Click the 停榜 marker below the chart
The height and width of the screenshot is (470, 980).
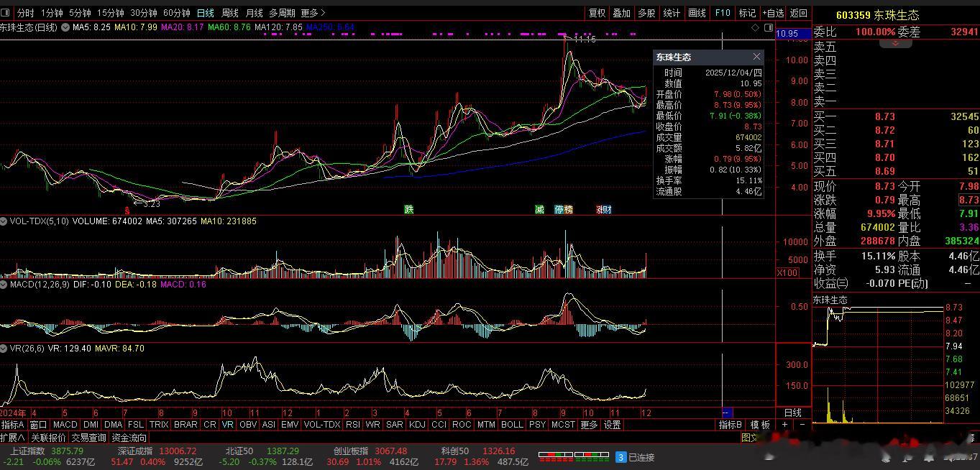pos(564,210)
